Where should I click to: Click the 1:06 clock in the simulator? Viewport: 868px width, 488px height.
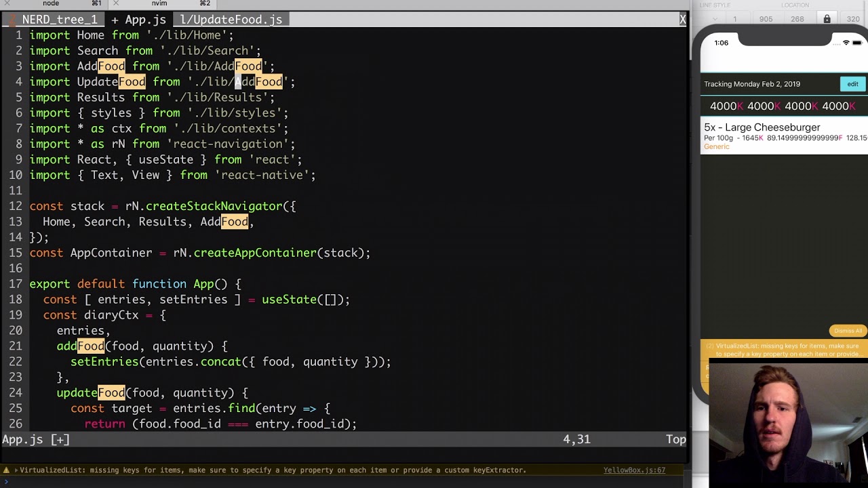point(721,43)
